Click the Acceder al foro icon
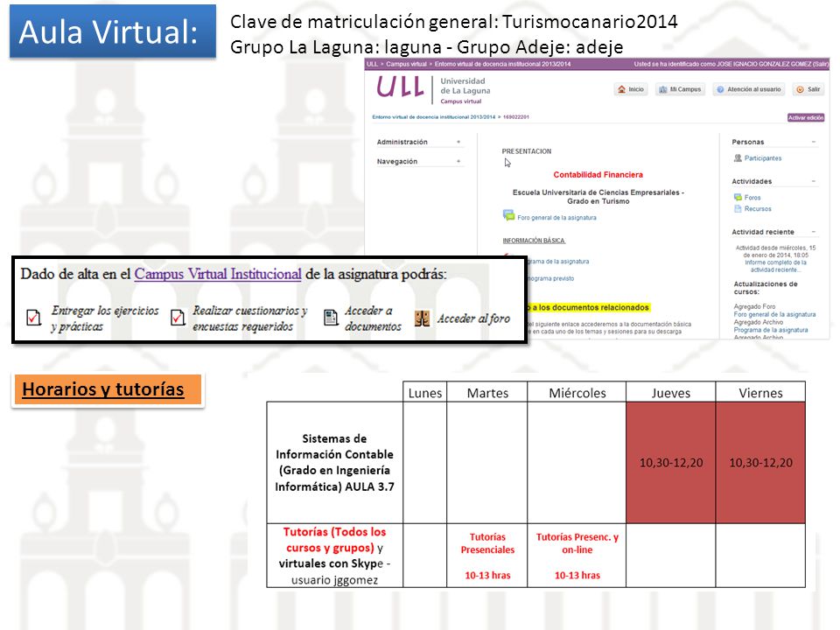840x630 pixels. (x=422, y=318)
